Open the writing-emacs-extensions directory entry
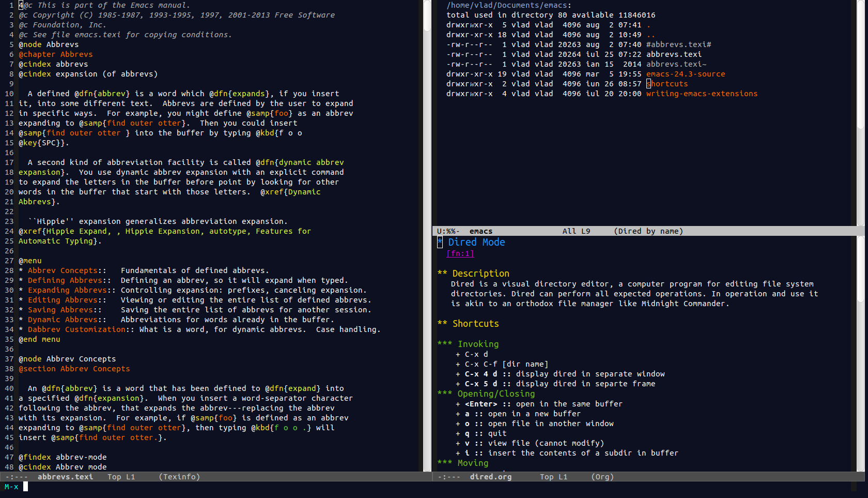 (702, 94)
